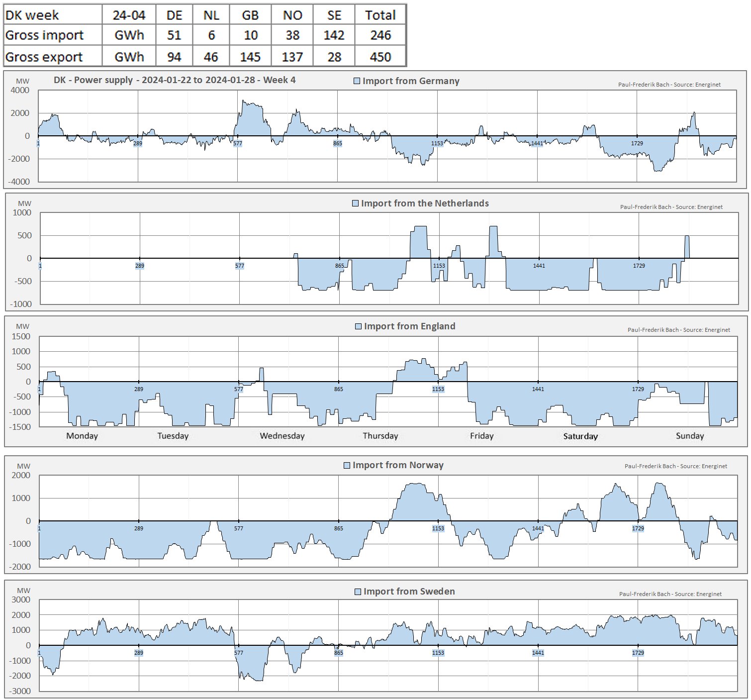
Task: Click the Gross export row label
Action: (x=44, y=57)
